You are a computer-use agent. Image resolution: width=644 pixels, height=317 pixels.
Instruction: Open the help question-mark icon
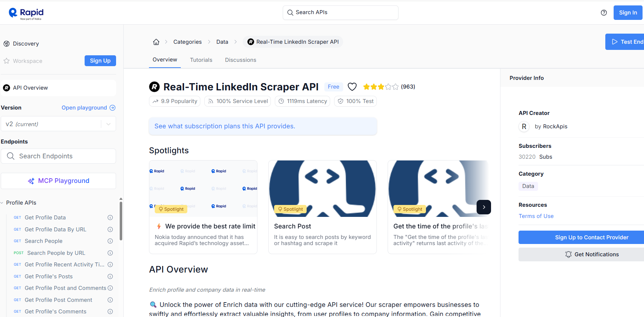604,13
